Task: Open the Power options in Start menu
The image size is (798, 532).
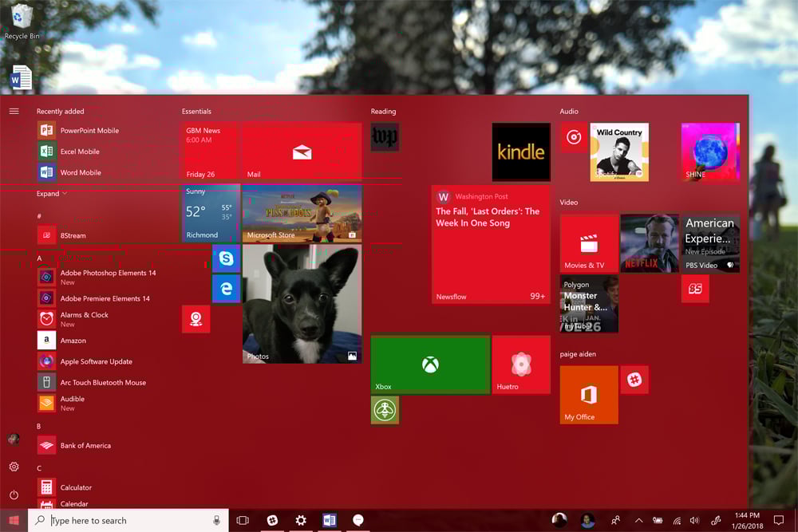Action: point(14,493)
